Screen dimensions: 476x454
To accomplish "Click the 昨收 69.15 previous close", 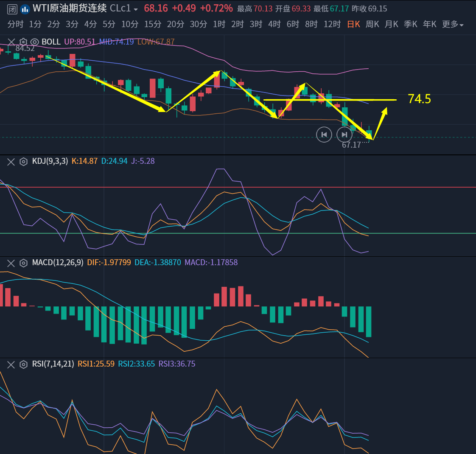I will click(370, 9).
